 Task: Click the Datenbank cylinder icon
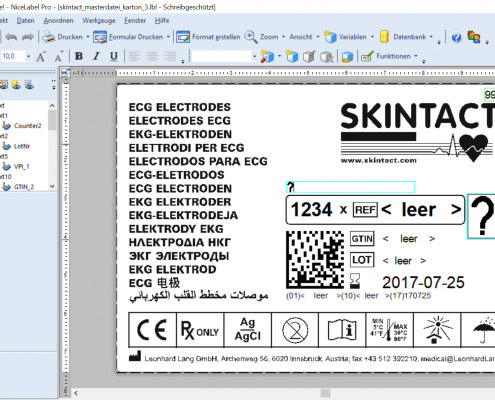click(384, 37)
